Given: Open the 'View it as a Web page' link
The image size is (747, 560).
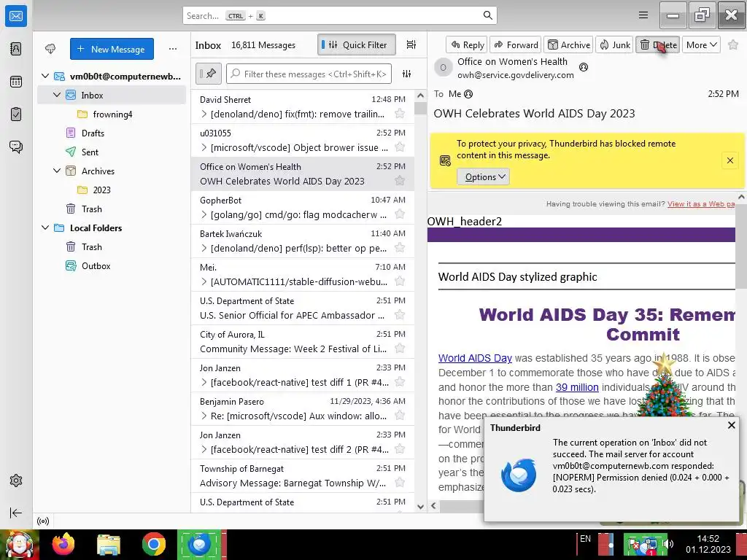Looking at the screenshot, I should tap(701, 204).
